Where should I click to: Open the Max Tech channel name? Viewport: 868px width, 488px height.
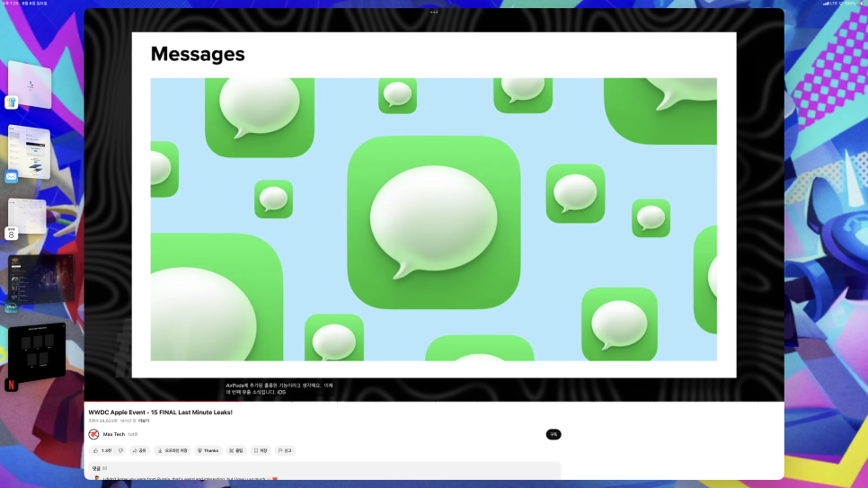click(114, 434)
